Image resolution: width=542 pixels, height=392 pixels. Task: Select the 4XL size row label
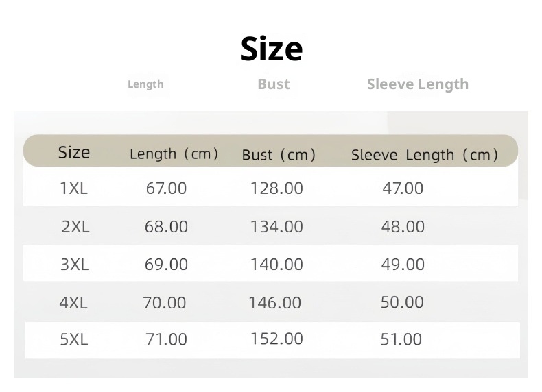point(73,302)
